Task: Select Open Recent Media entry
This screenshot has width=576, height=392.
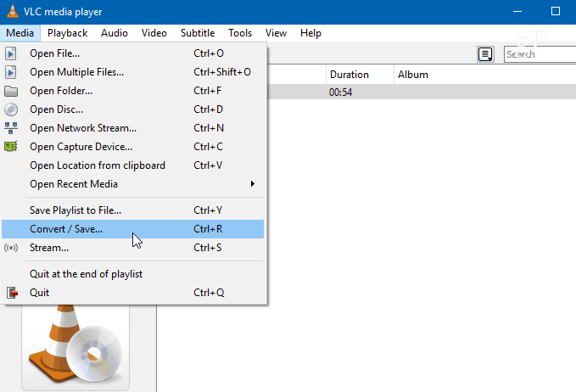Action: [133, 184]
